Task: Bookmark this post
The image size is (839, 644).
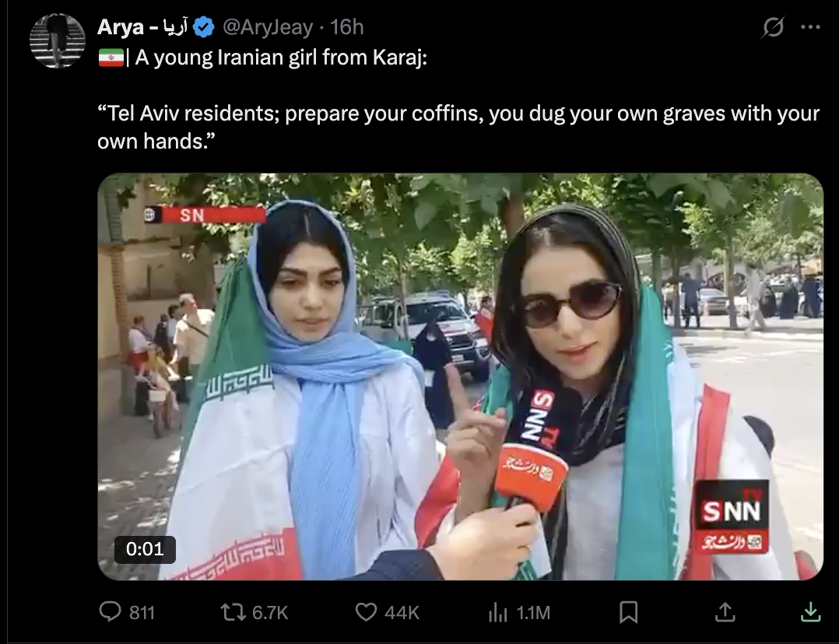Action: pyautogui.click(x=628, y=612)
